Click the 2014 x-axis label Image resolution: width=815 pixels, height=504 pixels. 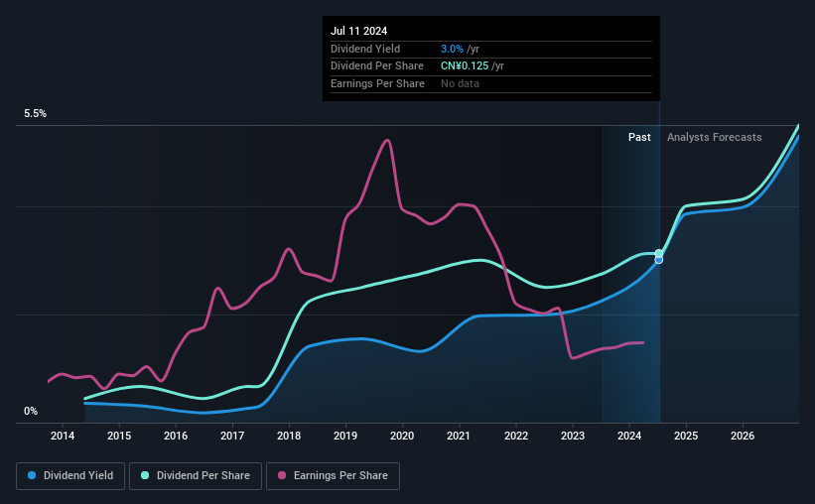click(63, 436)
